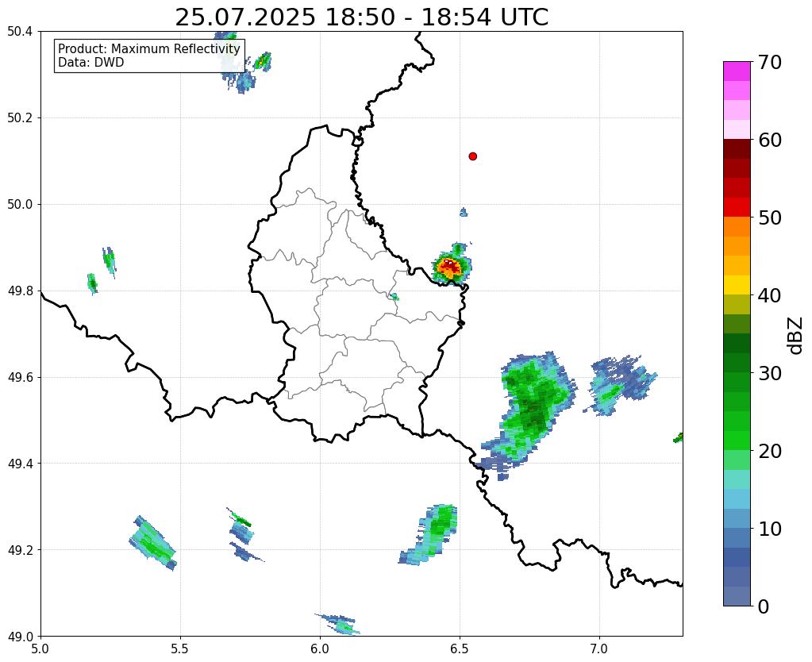Click the "Data: DWD" legend line

click(x=91, y=63)
